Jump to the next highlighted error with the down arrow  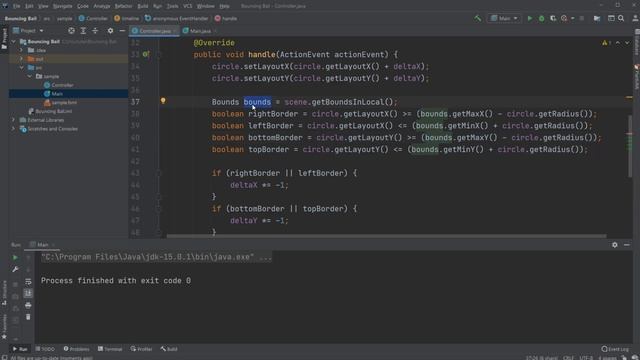(x=627, y=42)
